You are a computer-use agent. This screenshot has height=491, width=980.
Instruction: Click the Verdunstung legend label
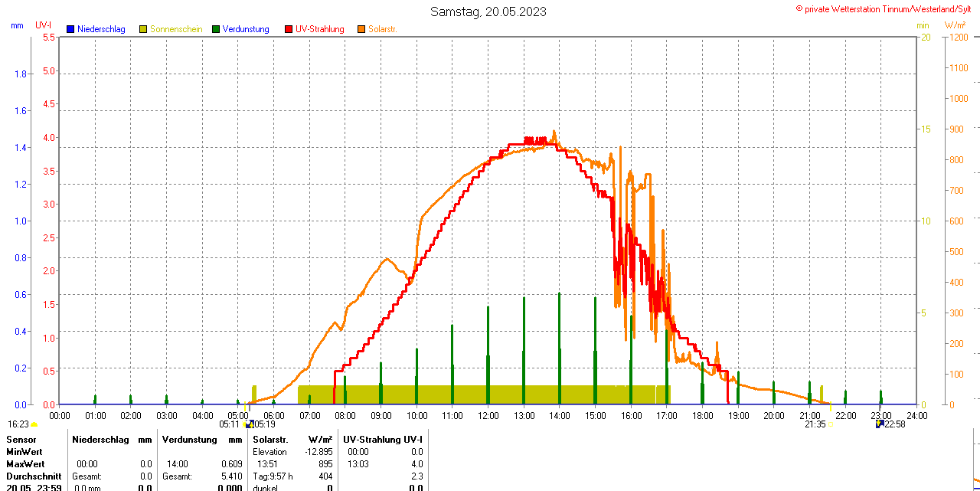pyautogui.click(x=246, y=29)
